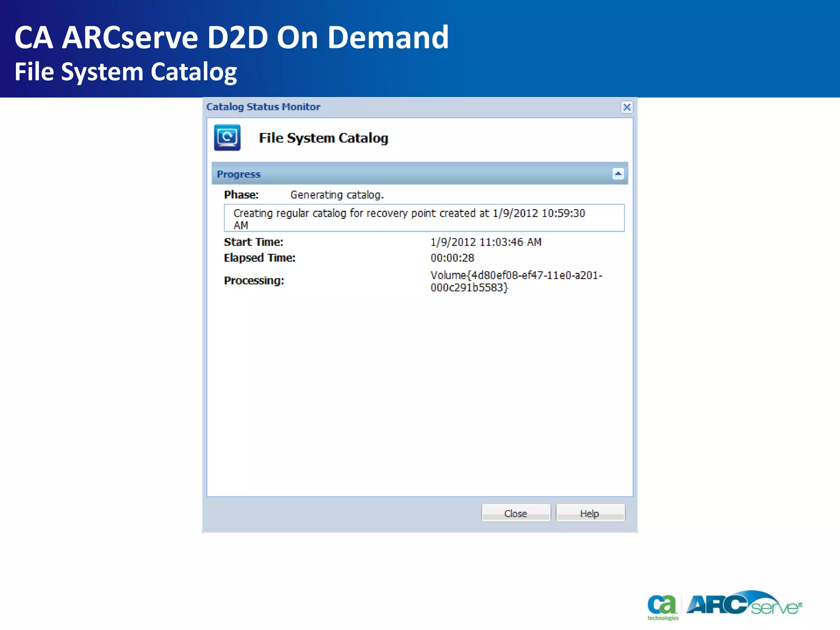Image resolution: width=840 pixels, height=630 pixels.
Task: Close the Catalog Status Monitor dialog
Action: 627,107
